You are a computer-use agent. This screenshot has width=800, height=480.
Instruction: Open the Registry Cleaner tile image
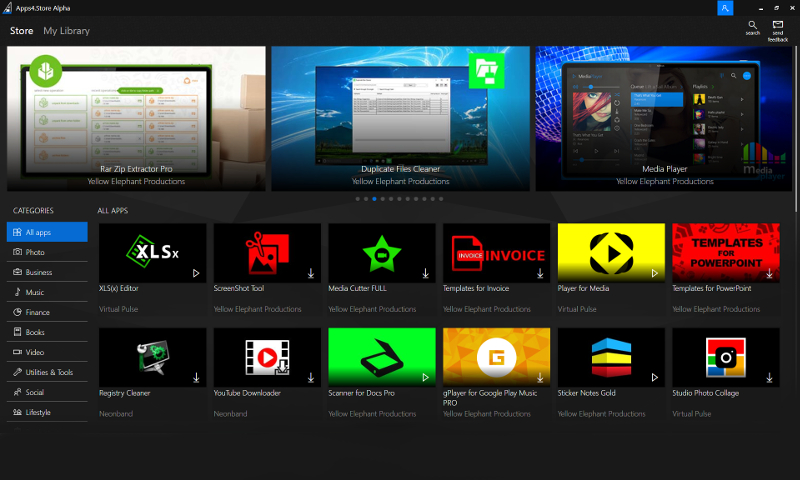[153, 357]
